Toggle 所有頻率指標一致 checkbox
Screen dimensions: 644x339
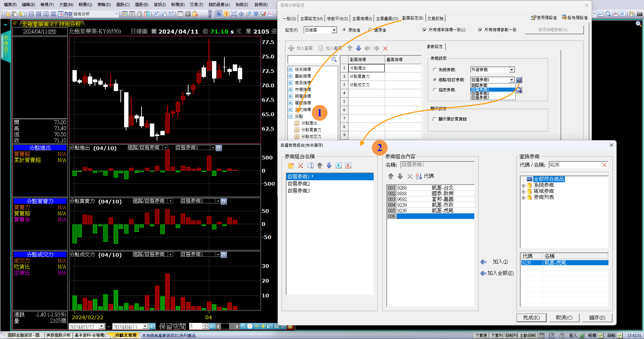click(x=425, y=30)
